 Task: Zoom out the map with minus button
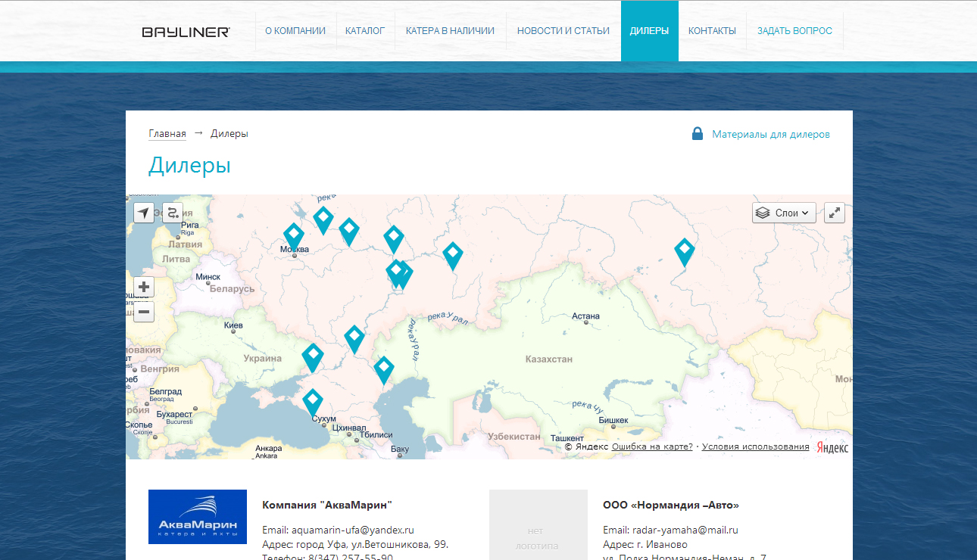click(144, 312)
